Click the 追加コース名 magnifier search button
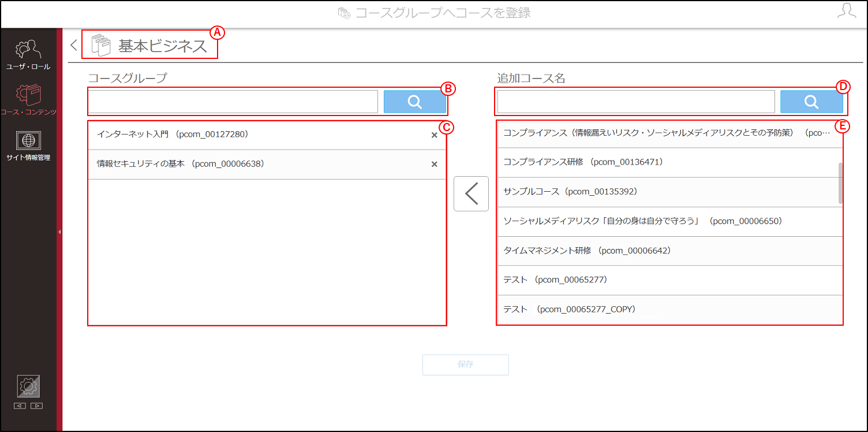This screenshot has height=432, width=868. pyautogui.click(x=811, y=102)
